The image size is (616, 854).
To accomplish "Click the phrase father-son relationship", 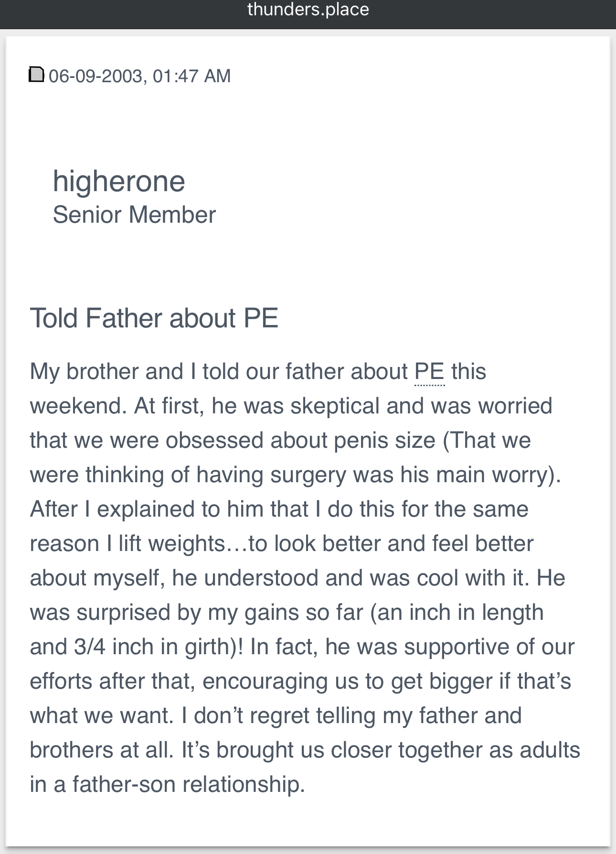I will [x=188, y=785].
